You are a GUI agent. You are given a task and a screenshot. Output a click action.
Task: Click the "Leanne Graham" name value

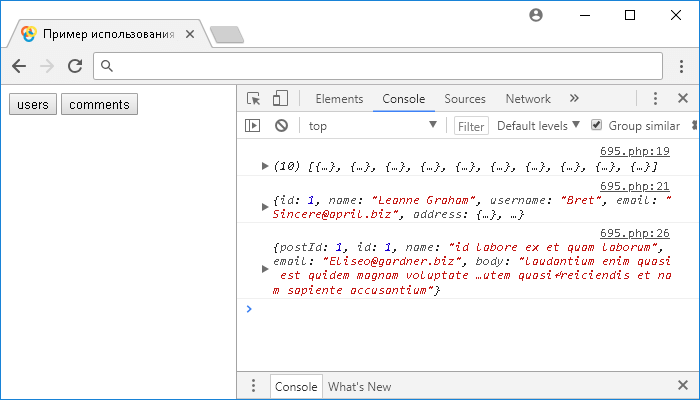click(426, 200)
